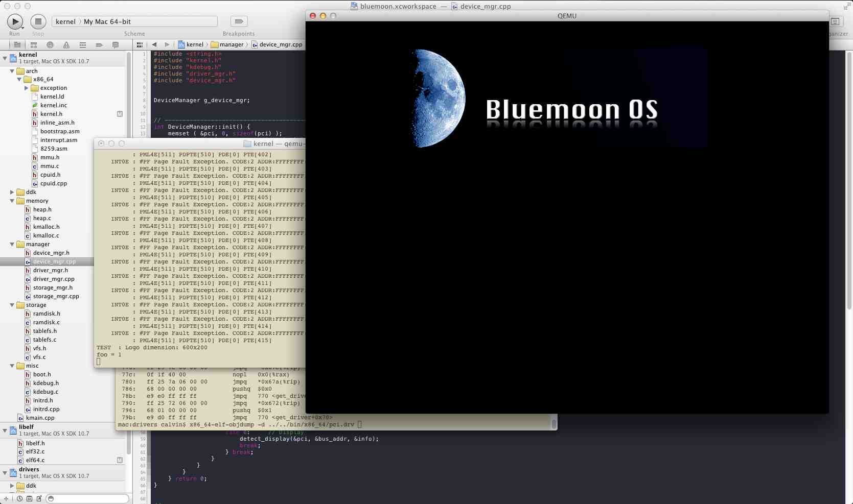Show the Search navigator

(50, 45)
